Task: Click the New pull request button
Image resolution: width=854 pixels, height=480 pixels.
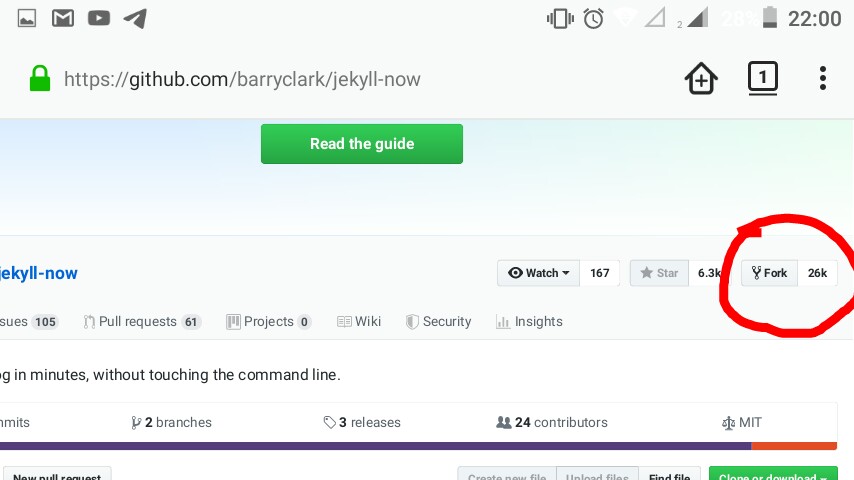Action: pos(57,474)
